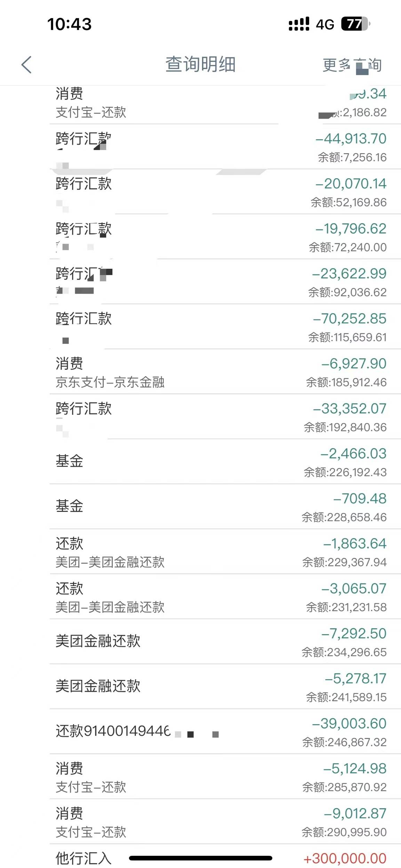This screenshot has height=868, width=401.
Task: Tap the back arrow icon
Action: click(26, 65)
